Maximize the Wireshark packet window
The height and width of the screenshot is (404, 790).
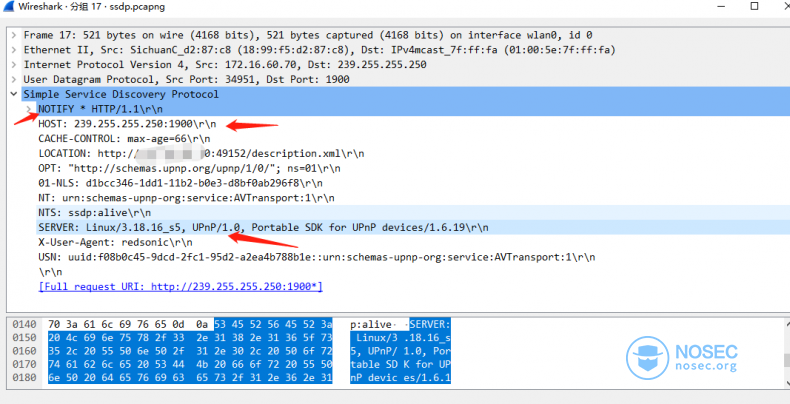(754, 7)
